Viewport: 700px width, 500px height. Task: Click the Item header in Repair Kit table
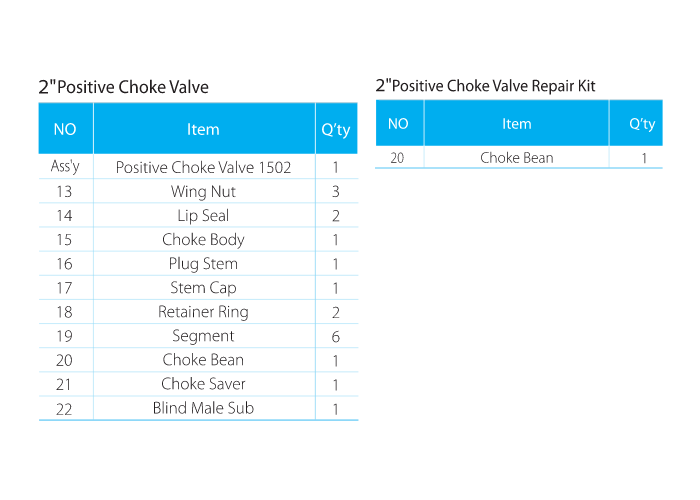516,124
